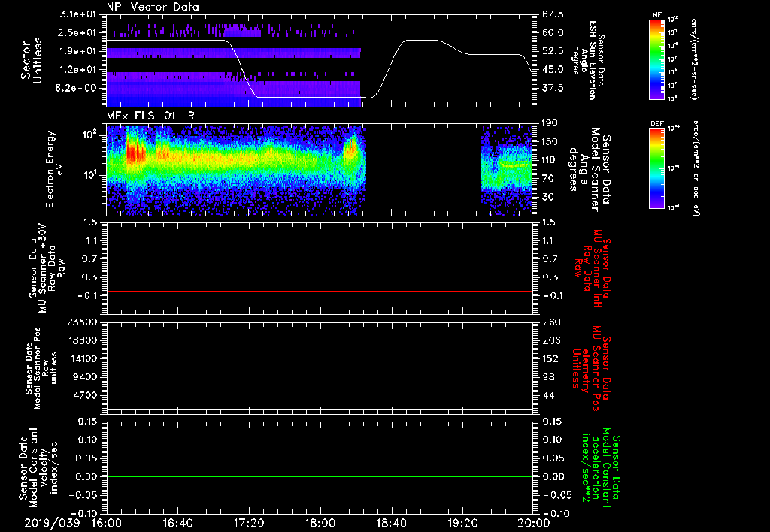Click the "1.9e+01" sector tick value

point(78,51)
